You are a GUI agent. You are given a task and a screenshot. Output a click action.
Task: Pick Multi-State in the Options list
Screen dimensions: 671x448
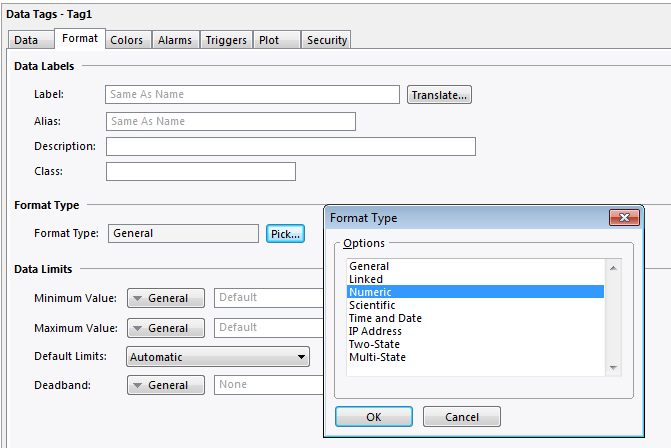[x=475, y=357]
